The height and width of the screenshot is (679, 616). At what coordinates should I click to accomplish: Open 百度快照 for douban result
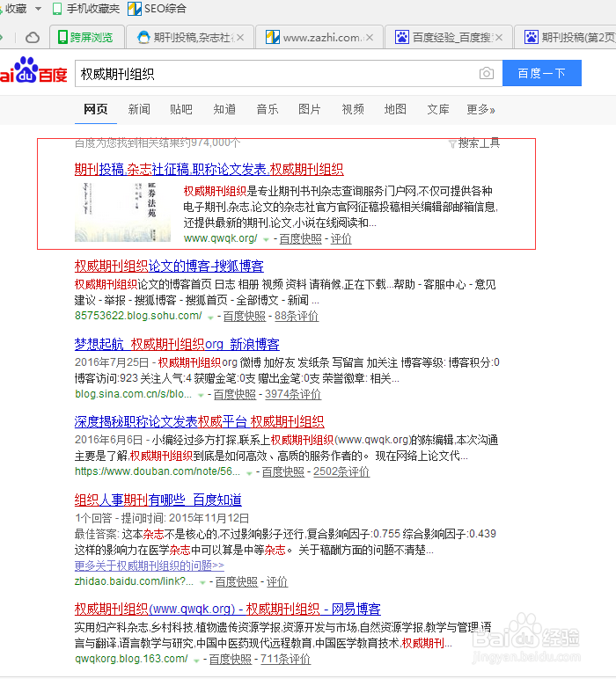pyautogui.click(x=283, y=471)
